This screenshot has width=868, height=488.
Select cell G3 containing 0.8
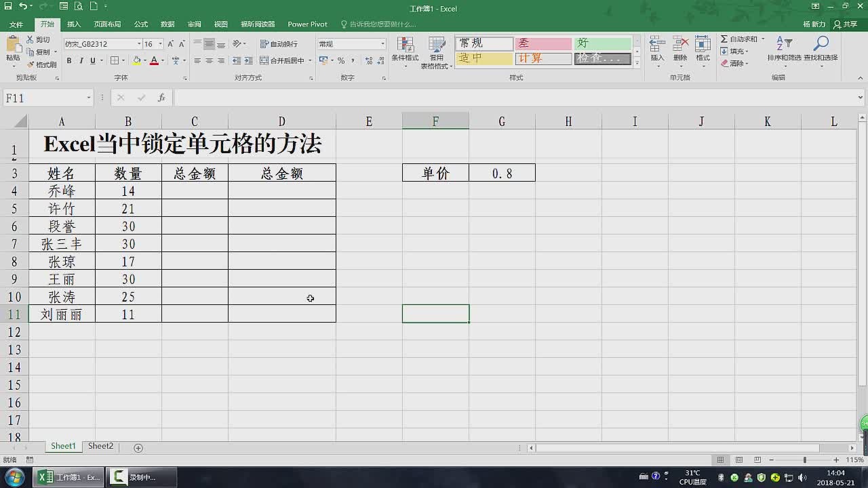click(x=502, y=173)
